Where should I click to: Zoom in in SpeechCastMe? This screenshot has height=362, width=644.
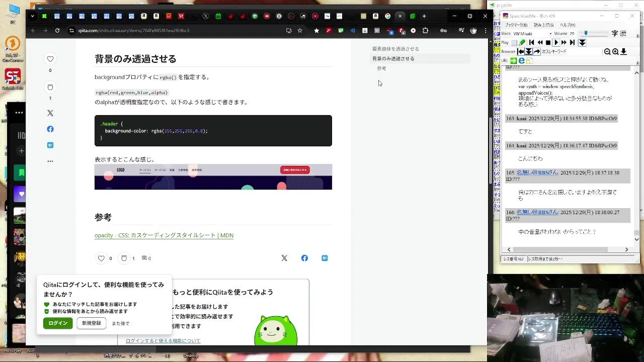coord(615,52)
